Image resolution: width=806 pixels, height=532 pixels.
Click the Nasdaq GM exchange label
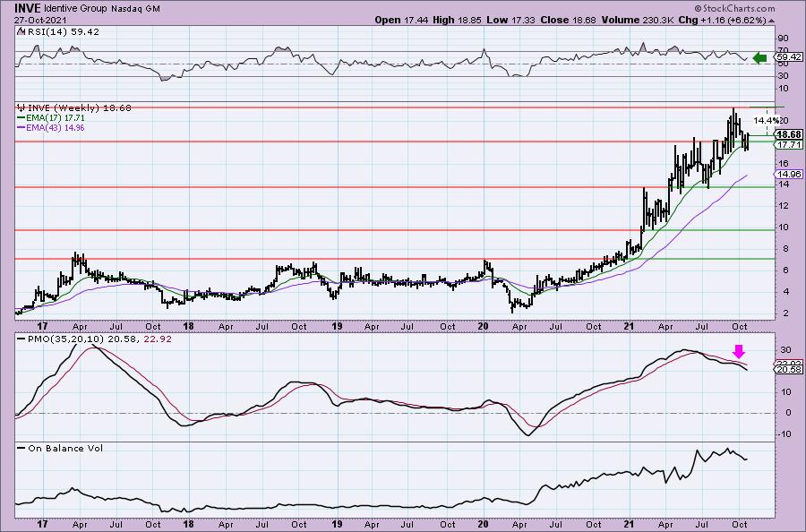pyautogui.click(x=135, y=9)
